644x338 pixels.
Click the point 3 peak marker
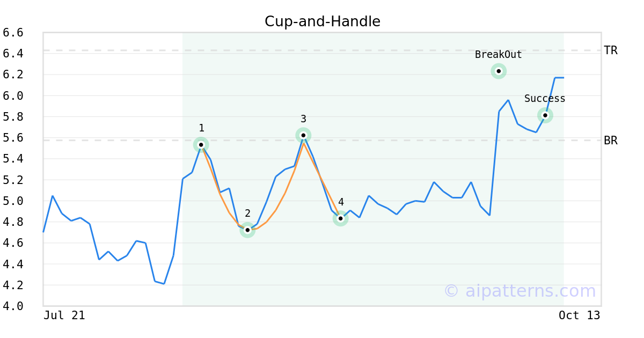tap(303, 135)
